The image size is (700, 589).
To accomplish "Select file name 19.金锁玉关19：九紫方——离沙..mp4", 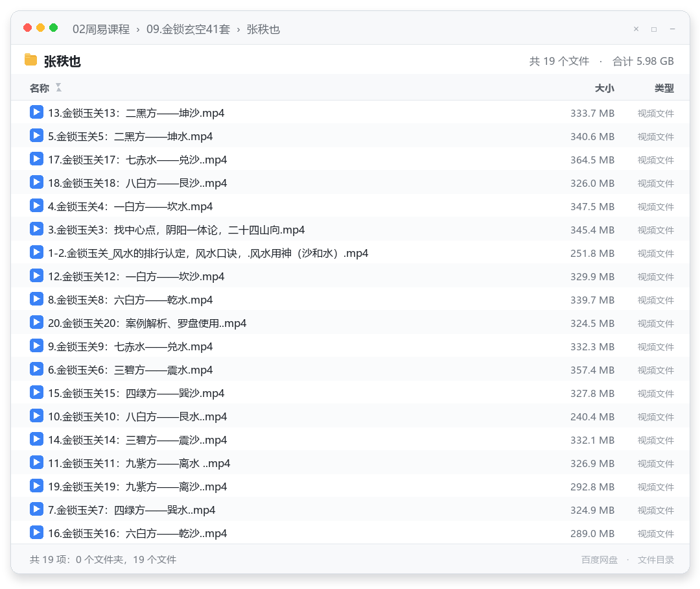I will click(137, 487).
